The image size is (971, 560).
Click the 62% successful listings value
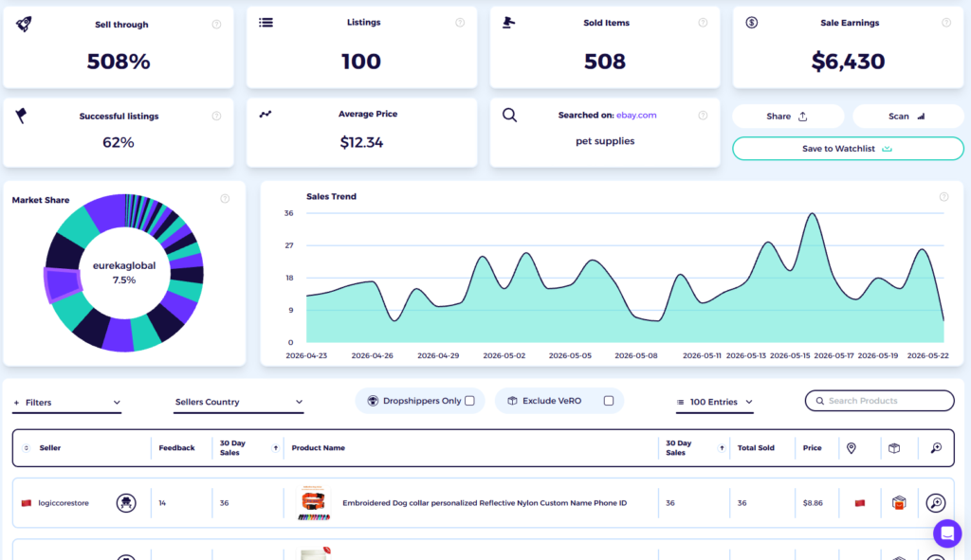point(119,142)
